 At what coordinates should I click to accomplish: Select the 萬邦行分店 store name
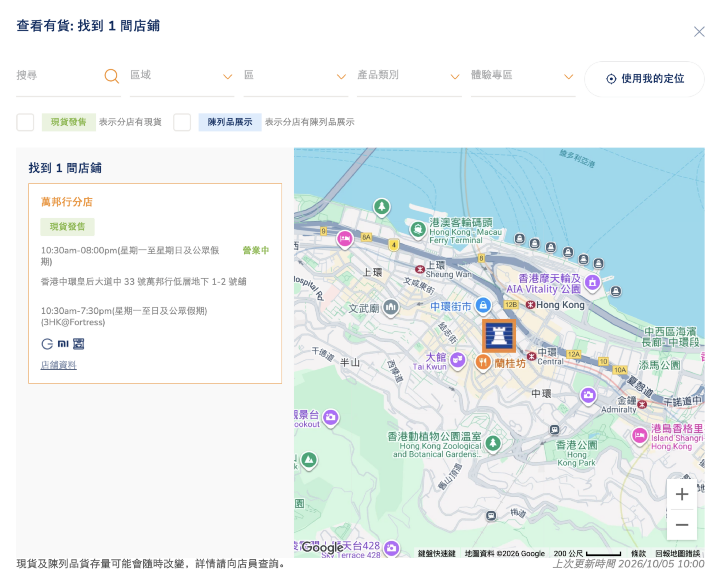pyautogui.click(x=67, y=202)
